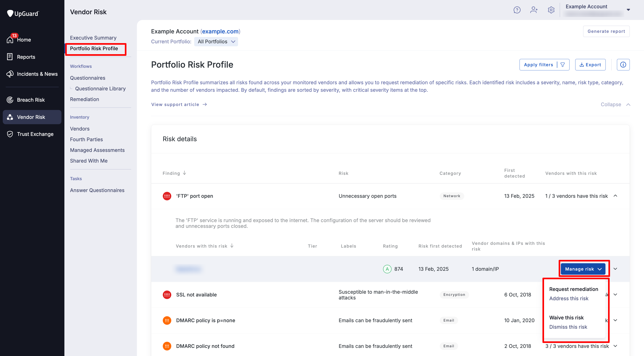Go to Questionnaire Library
644x356 pixels.
click(100, 89)
